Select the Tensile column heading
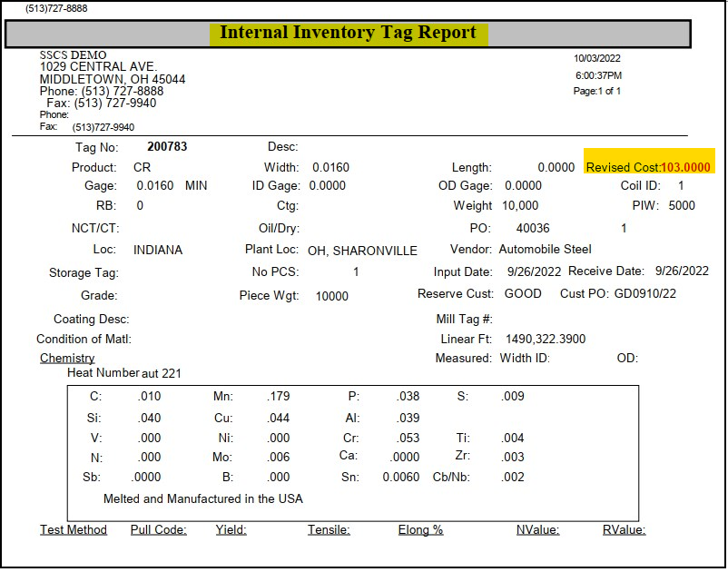The height and width of the screenshot is (572, 728). [329, 529]
